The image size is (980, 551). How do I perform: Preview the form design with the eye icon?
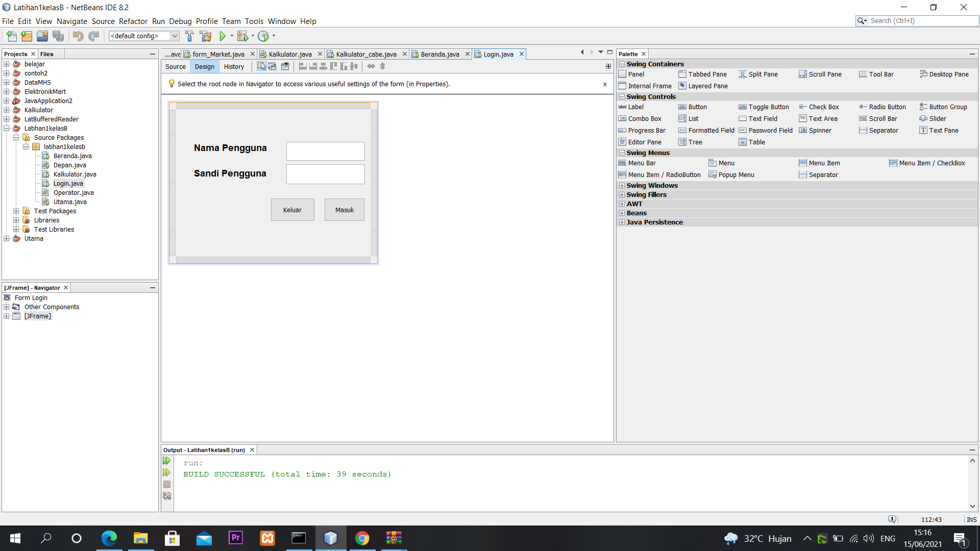[285, 66]
